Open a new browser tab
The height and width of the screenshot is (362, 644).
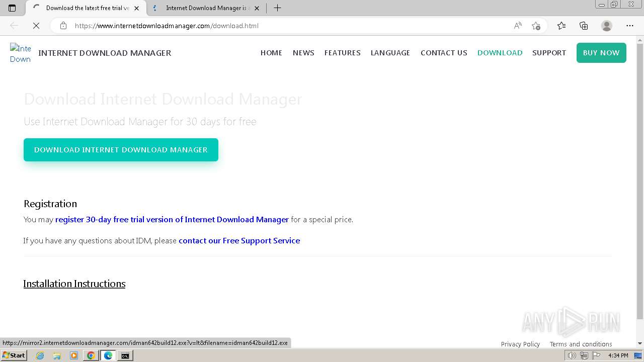[277, 8]
